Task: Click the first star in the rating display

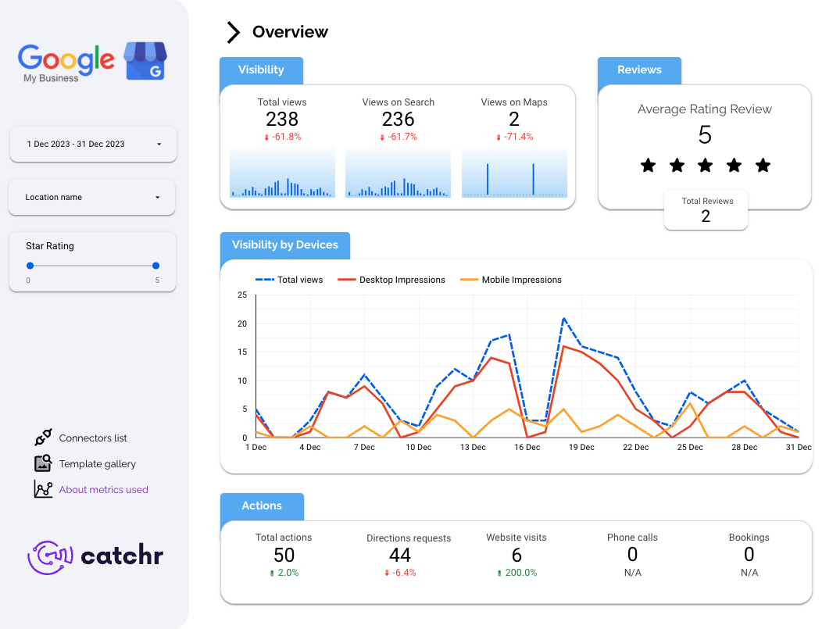Action: [x=649, y=165]
